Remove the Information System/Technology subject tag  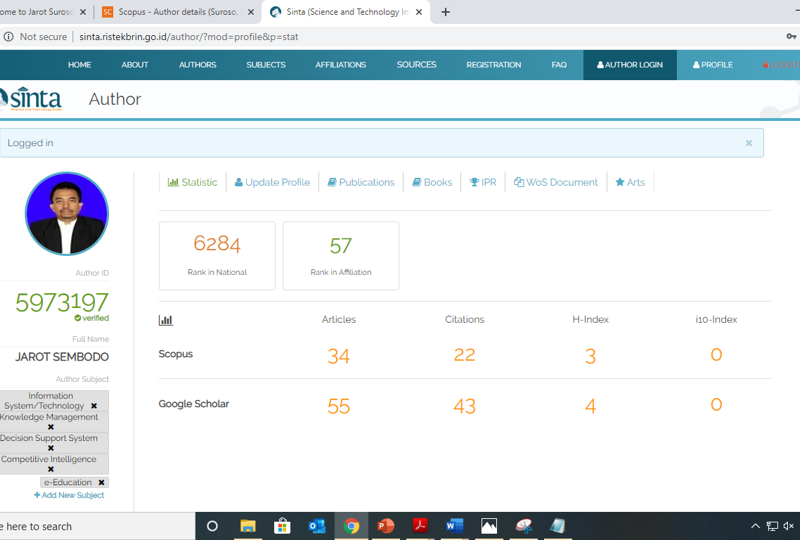(x=94, y=406)
